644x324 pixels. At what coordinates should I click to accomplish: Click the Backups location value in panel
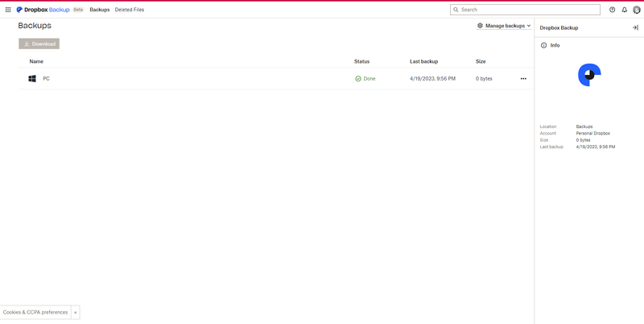[584, 127]
